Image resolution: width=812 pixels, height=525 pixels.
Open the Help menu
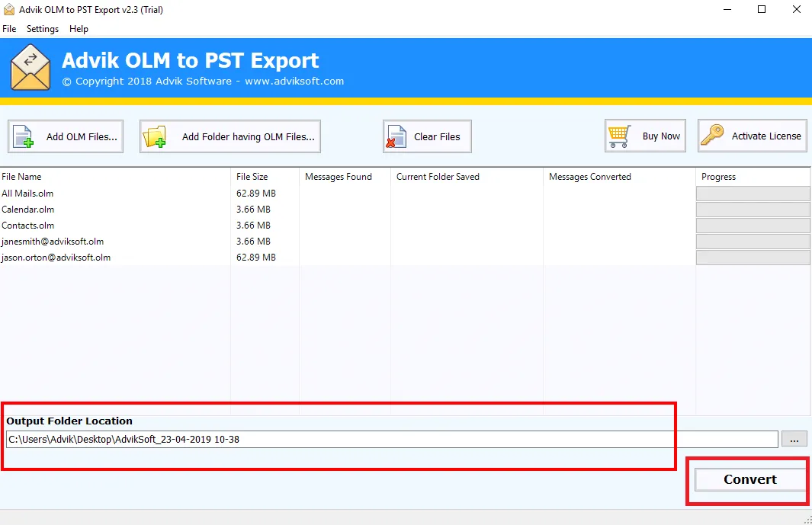pyautogui.click(x=79, y=29)
